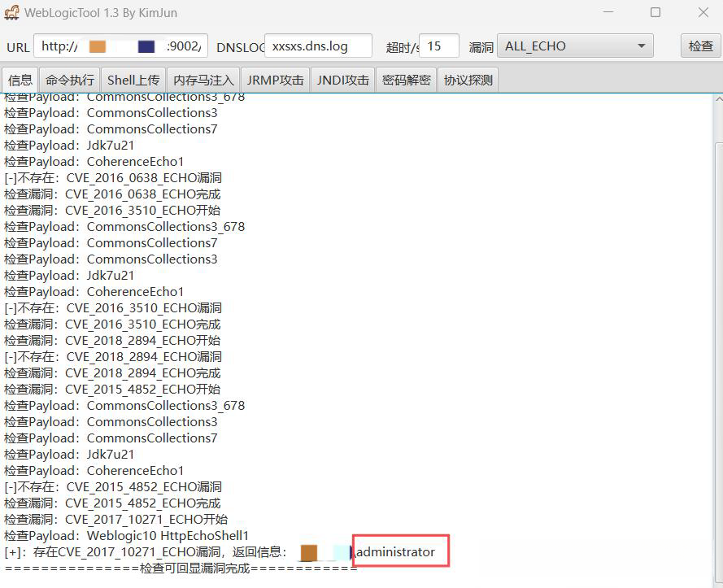Click the WebLogicTool app icon in title bar
Viewport: 723px width, 588px height.
click(x=11, y=12)
